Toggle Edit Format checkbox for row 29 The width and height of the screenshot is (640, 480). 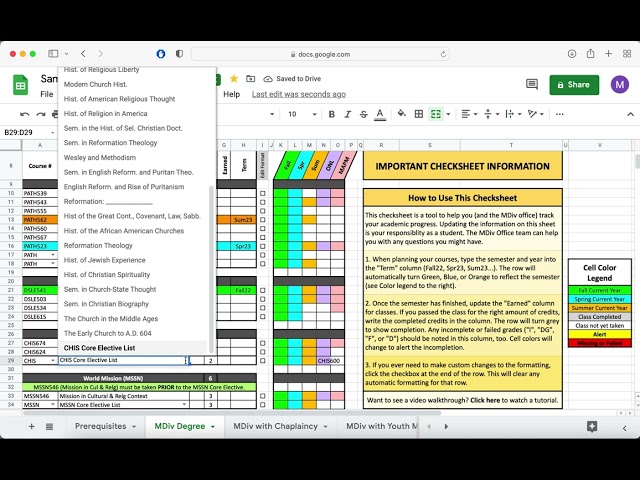262,361
